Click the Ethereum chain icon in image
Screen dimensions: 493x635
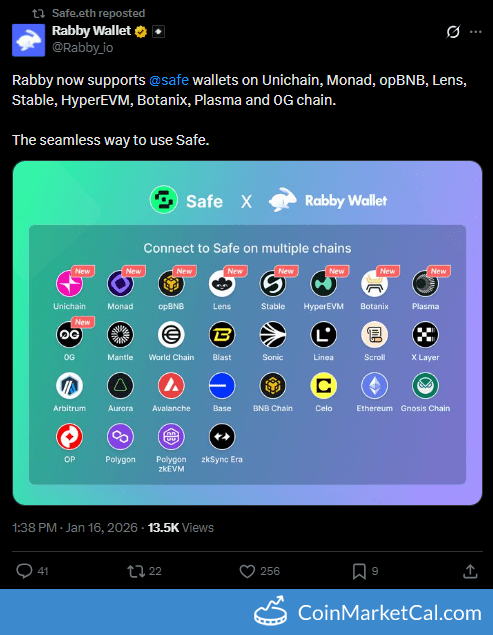tap(374, 386)
